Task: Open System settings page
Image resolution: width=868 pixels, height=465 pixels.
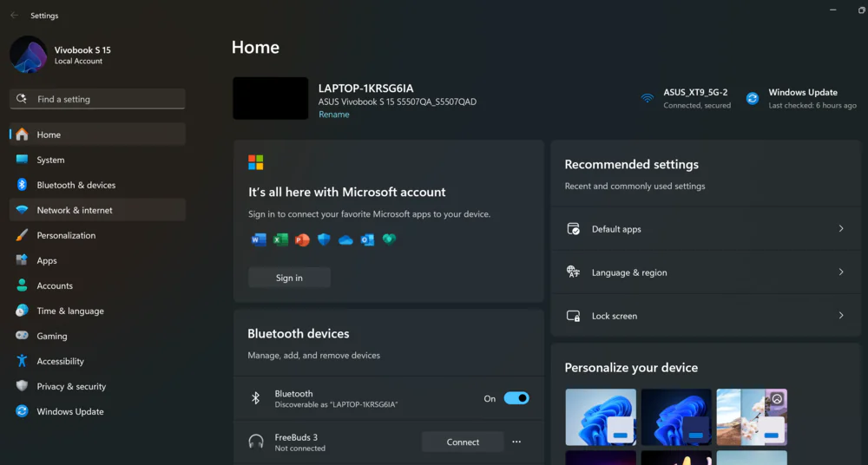Action: point(97,160)
